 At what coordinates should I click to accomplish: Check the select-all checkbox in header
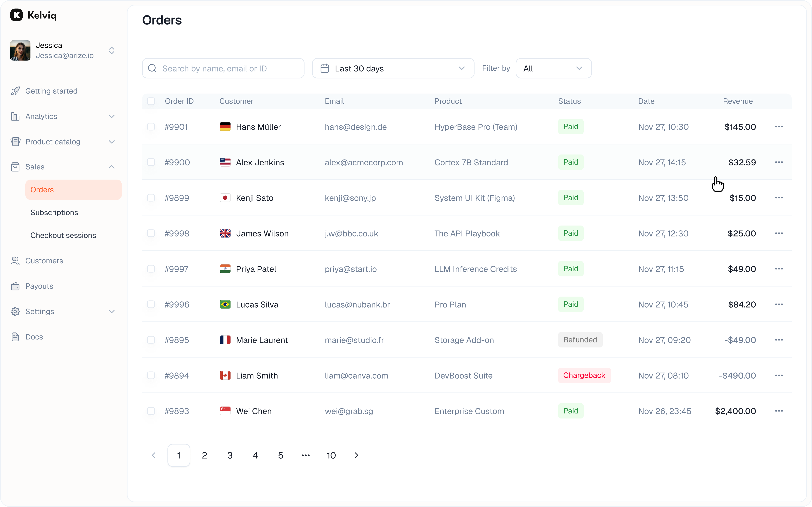pyautogui.click(x=151, y=101)
